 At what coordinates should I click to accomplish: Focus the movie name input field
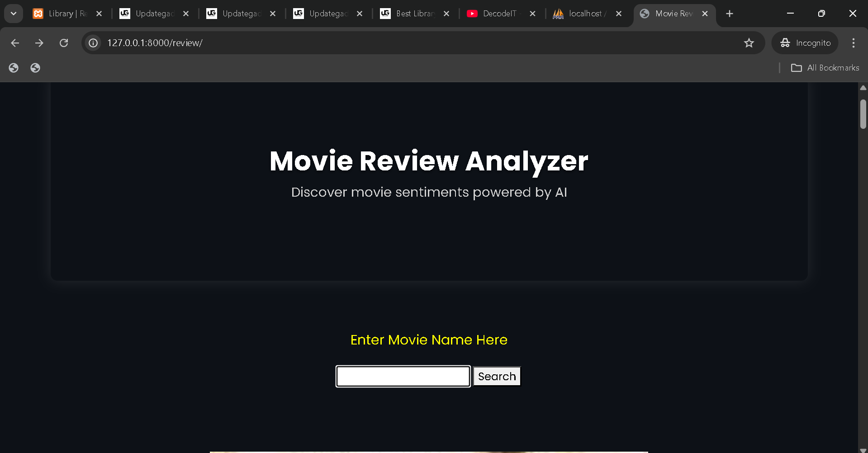pos(403,376)
